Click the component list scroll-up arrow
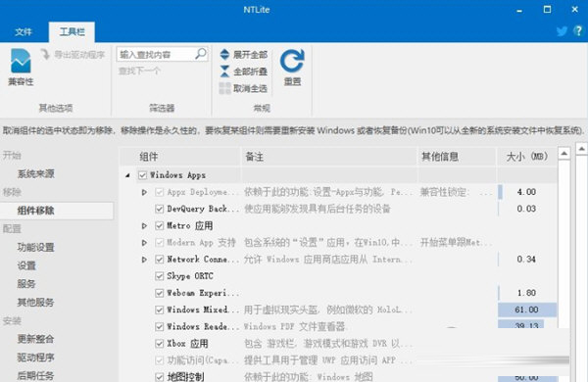The width and height of the screenshot is (588, 382). [564, 154]
